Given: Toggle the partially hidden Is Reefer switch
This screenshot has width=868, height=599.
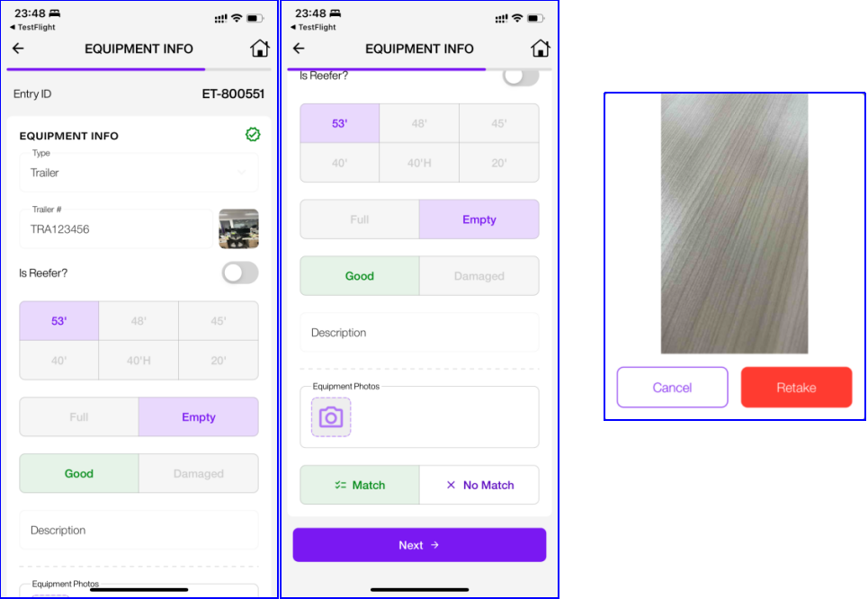Looking at the screenshot, I should point(521,77).
